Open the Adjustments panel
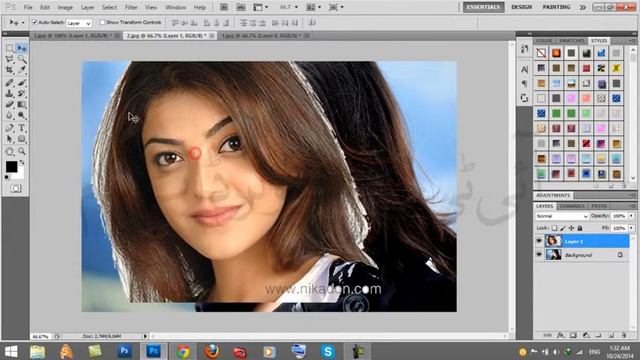The height and width of the screenshot is (360, 640). coord(553,195)
